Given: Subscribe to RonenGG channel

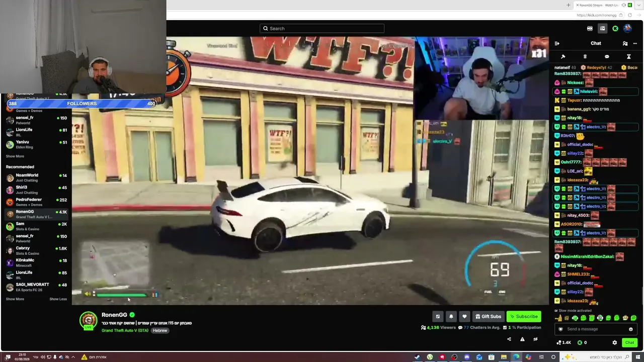Looking at the screenshot, I should (524, 316).
